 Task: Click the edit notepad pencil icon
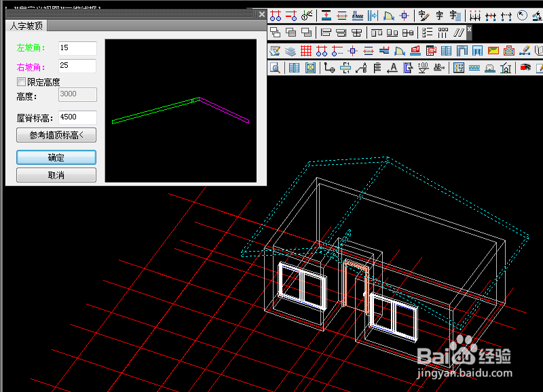[x=275, y=51]
